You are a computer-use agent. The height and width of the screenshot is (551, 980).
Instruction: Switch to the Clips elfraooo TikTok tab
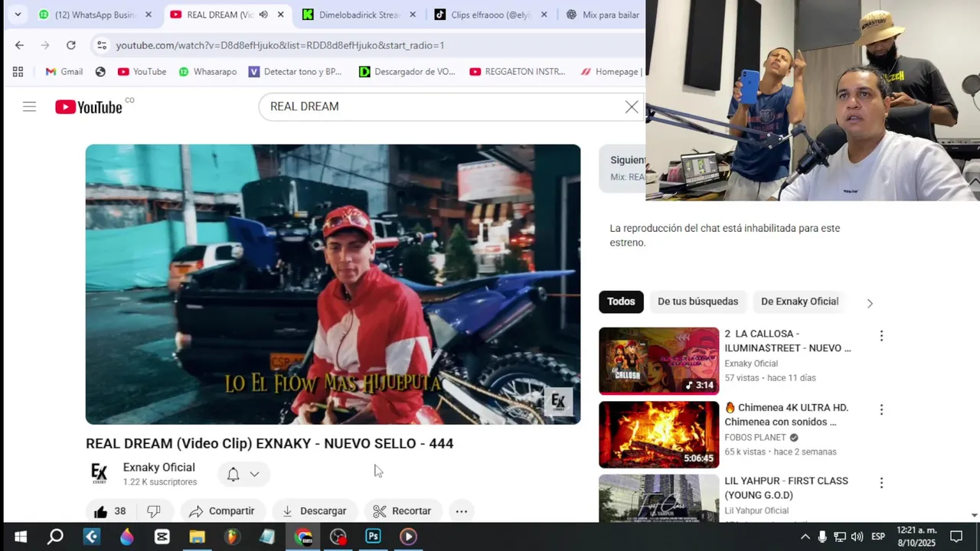tap(492, 15)
